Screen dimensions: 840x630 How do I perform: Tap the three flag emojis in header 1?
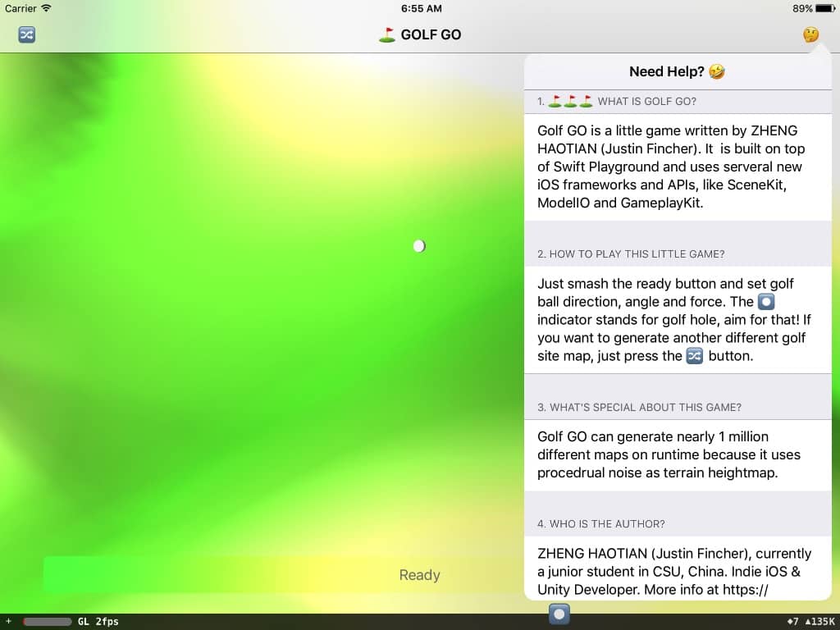pos(571,101)
